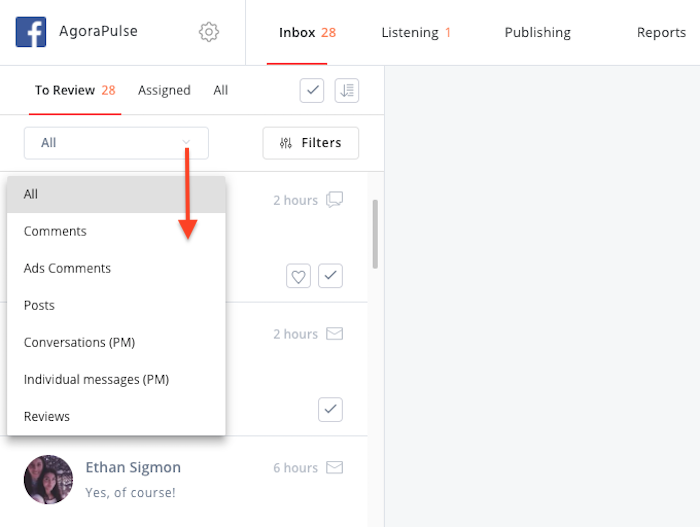Select Ads Comments in the dropdown

pyautogui.click(x=116, y=268)
